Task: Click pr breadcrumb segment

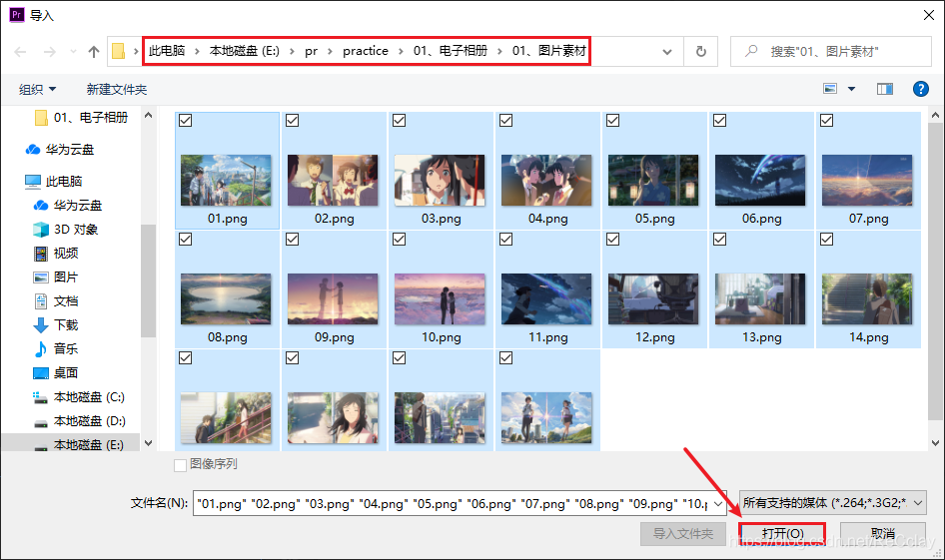Action: [311, 51]
